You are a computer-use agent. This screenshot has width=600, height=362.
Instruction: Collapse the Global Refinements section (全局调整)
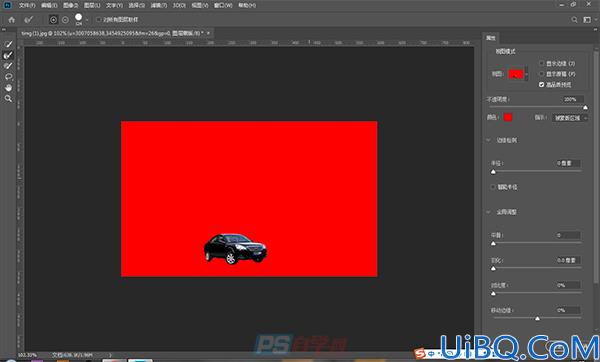489,212
